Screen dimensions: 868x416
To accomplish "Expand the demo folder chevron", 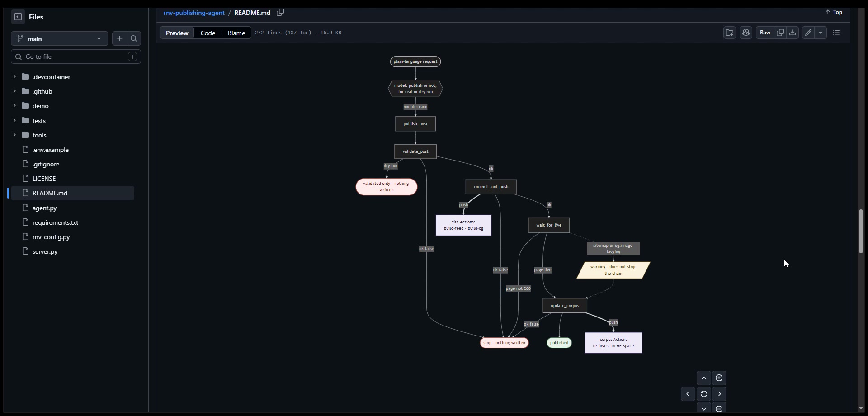I will pos(14,106).
